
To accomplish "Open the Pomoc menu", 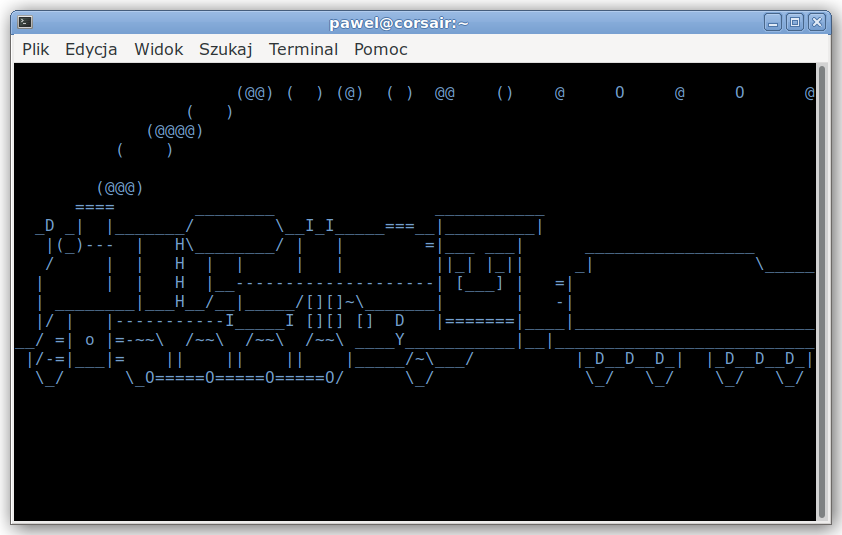I will point(381,49).
